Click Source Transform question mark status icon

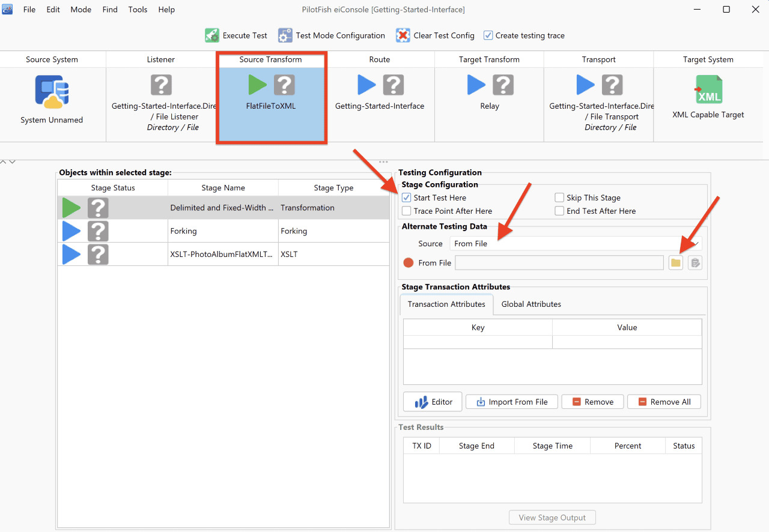coord(285,85)
